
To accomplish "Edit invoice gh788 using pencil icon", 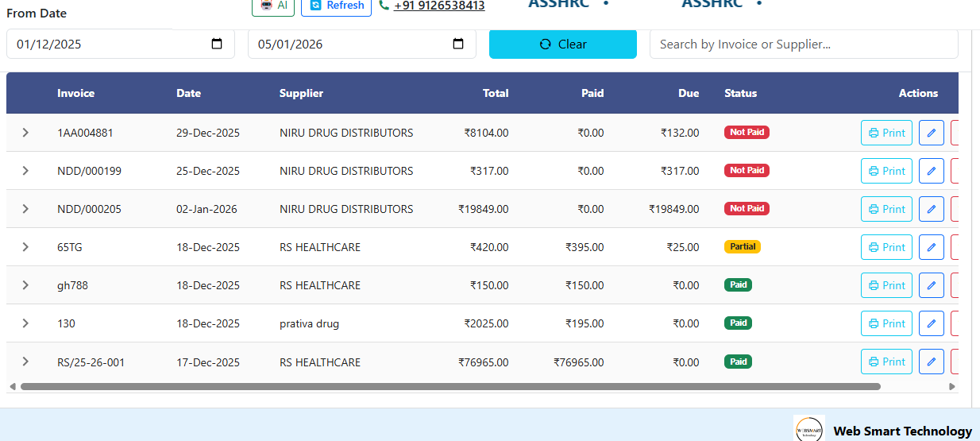I will (931, 285).
